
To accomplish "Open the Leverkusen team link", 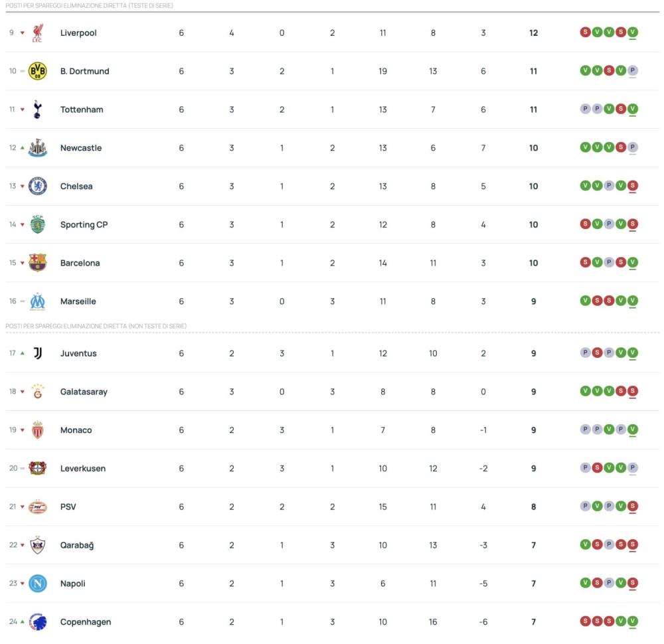I will click(83, 469).
